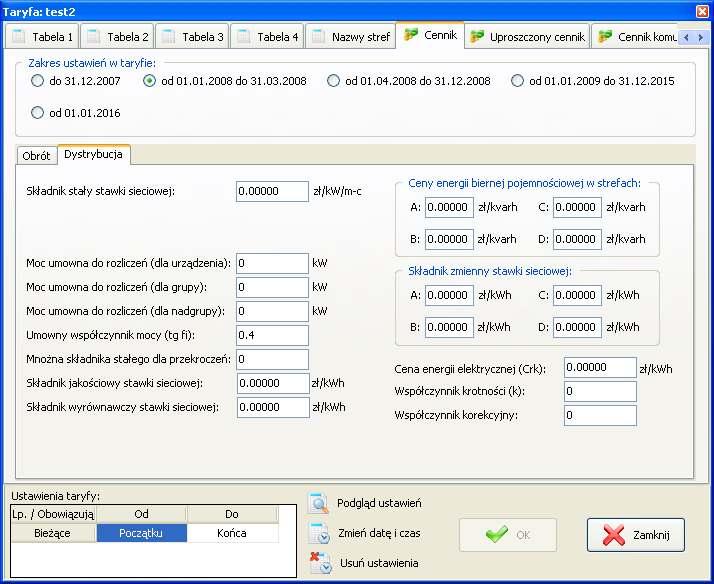
Task: Select the Bieżące row cell
Action: [53, 533]
